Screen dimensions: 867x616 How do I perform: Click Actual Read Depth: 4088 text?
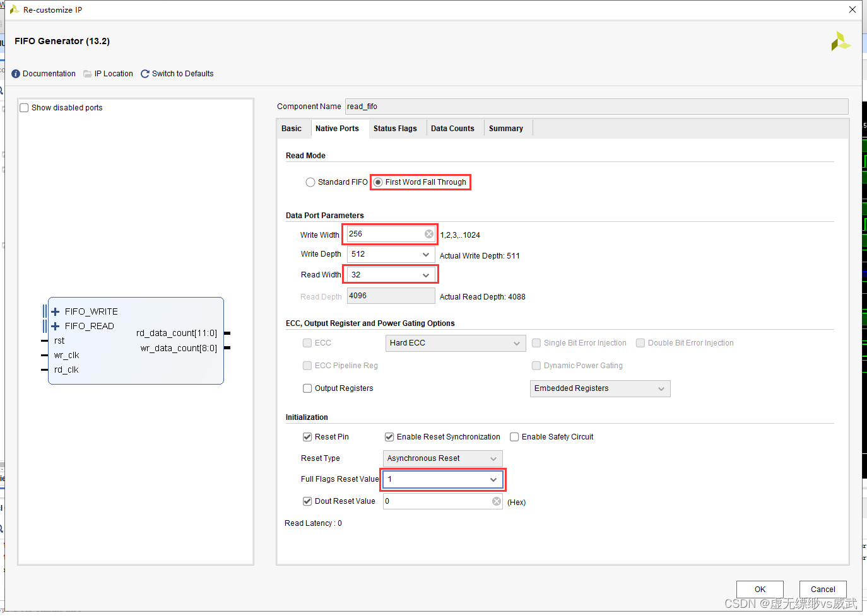pyautogui.click(x=482, y=297)
